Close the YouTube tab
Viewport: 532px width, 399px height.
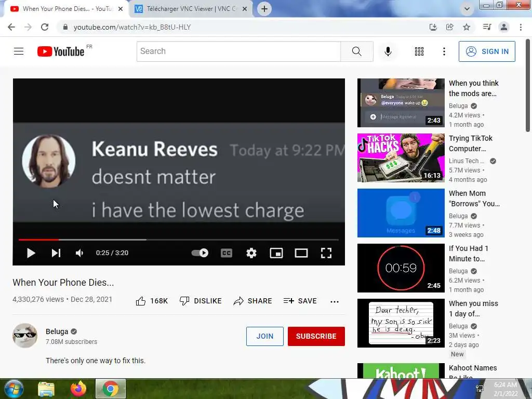point(121,9)
